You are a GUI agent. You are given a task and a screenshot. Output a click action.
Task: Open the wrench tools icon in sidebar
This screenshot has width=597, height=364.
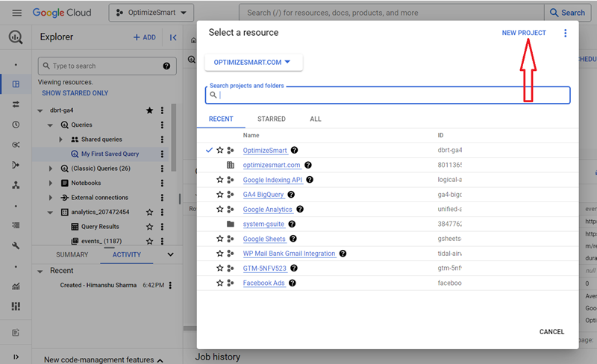tap(16, 245)
